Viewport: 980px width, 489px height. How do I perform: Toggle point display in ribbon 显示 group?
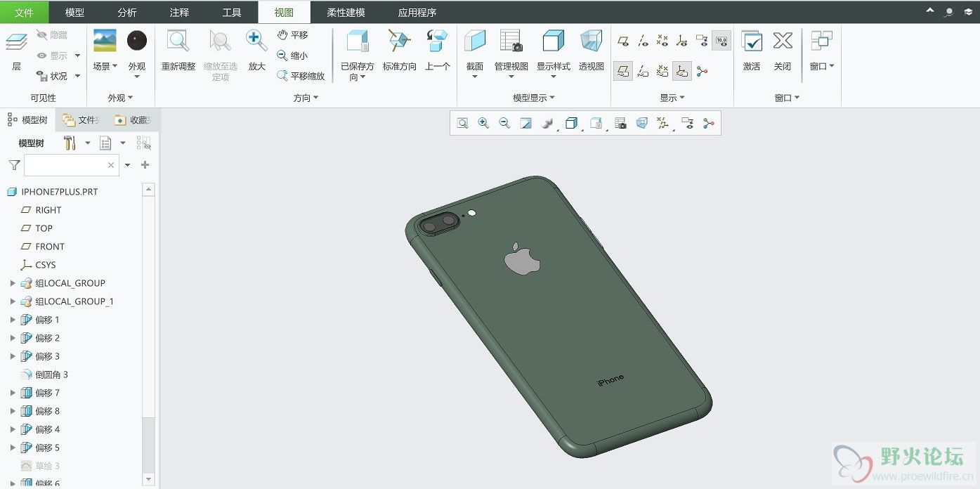click(x=662, y=41)
